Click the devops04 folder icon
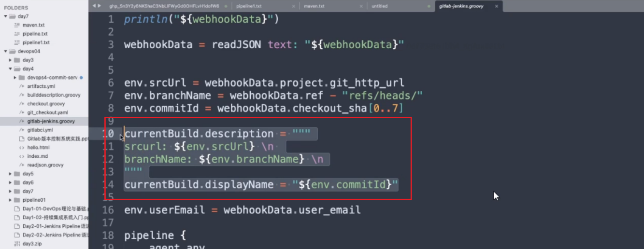The height and width of the screenshot is (249, 644). pos(12,51)
